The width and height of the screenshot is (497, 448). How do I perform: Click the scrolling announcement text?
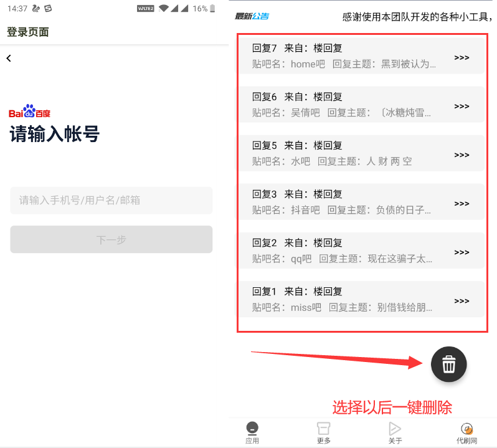click(417, 17)
